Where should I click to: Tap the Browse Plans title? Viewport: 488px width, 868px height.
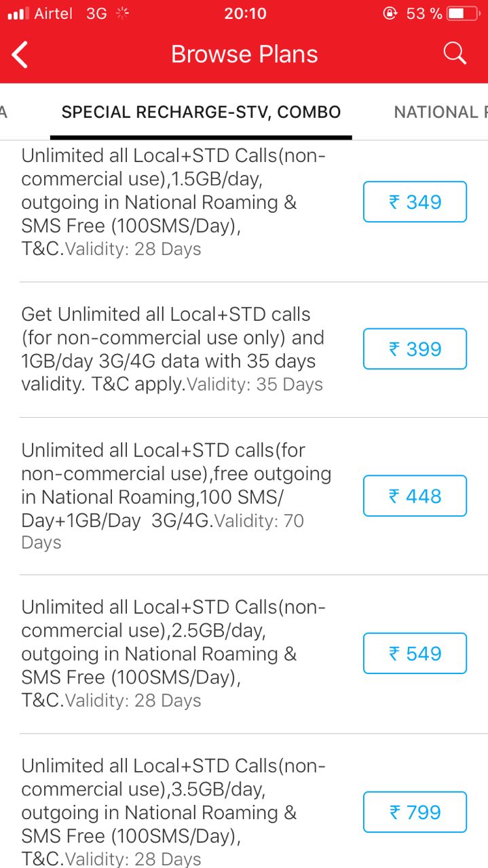click(244, 54)
